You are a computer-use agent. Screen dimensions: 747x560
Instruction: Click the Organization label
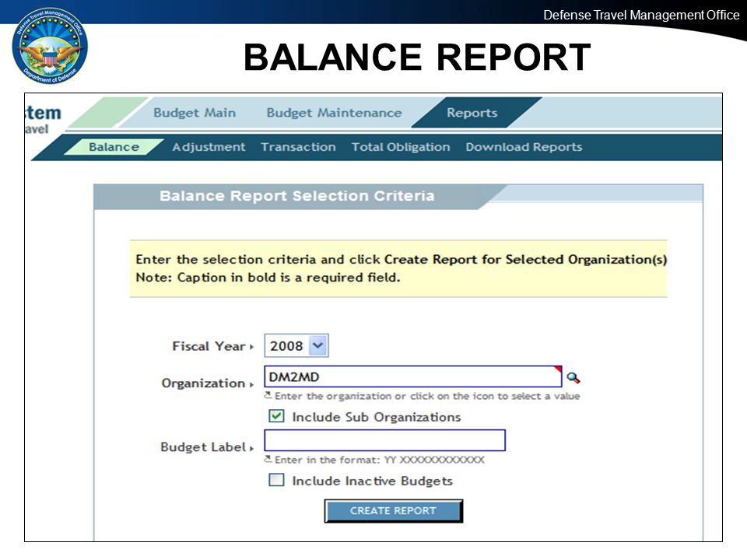pyautogui.click(x=203, y=383)
